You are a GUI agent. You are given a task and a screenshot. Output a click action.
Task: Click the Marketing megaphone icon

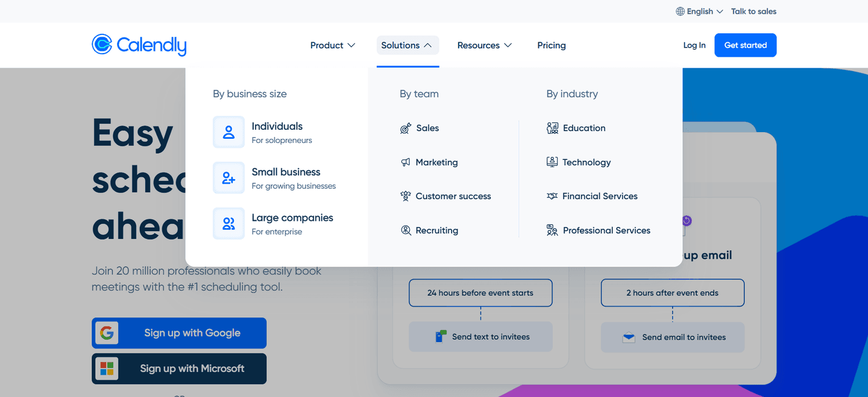406,162
